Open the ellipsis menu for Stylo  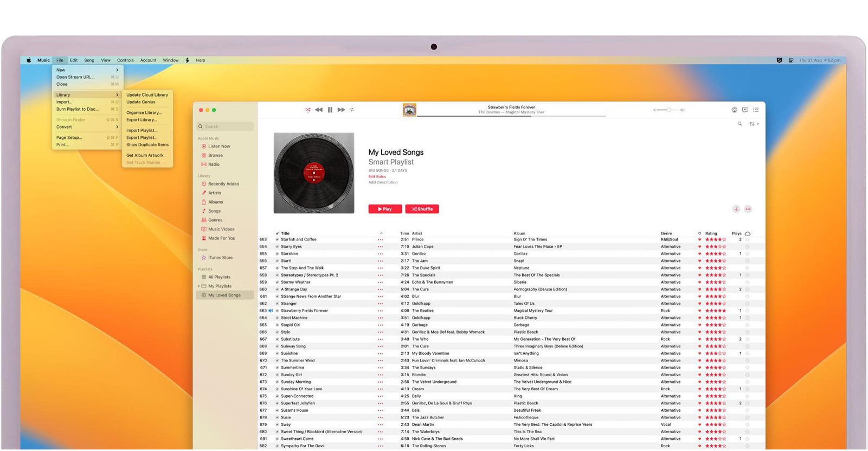(380, 332)
